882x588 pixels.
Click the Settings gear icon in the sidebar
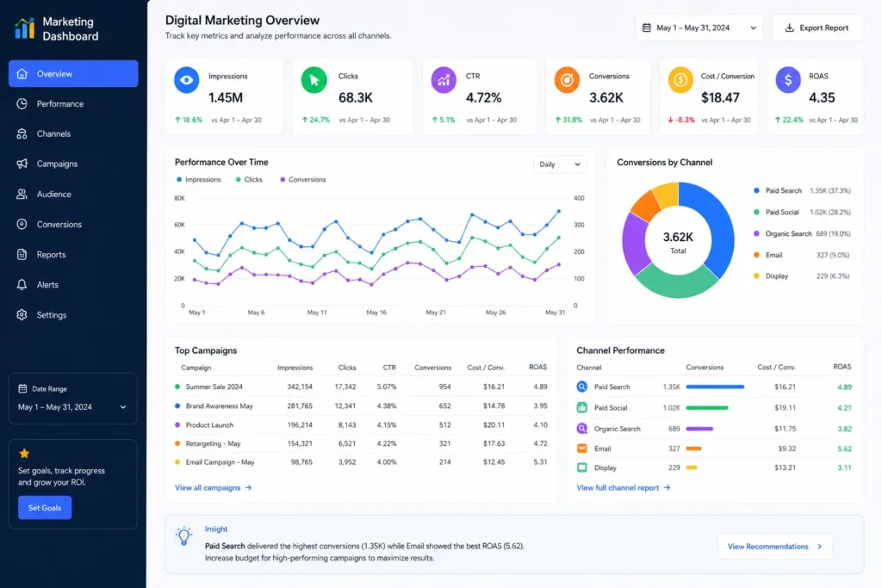[22, 315]
